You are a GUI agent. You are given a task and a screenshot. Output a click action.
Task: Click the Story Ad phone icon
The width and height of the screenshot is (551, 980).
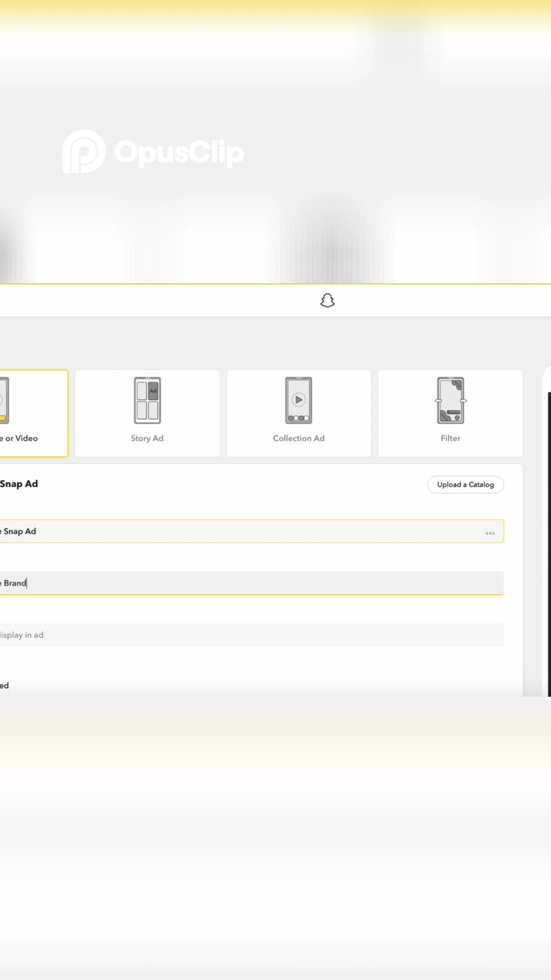point(147,400)
